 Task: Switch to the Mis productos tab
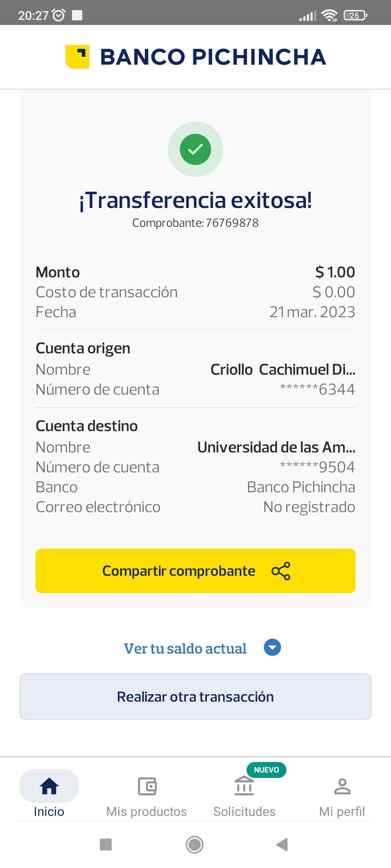coord(147,812)
